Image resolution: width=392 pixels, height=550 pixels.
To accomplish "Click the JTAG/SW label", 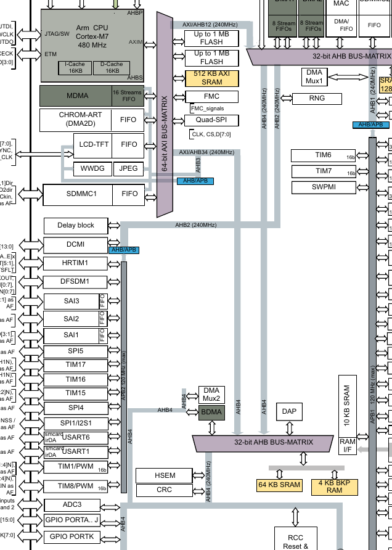I will click(x=57, y=34).
